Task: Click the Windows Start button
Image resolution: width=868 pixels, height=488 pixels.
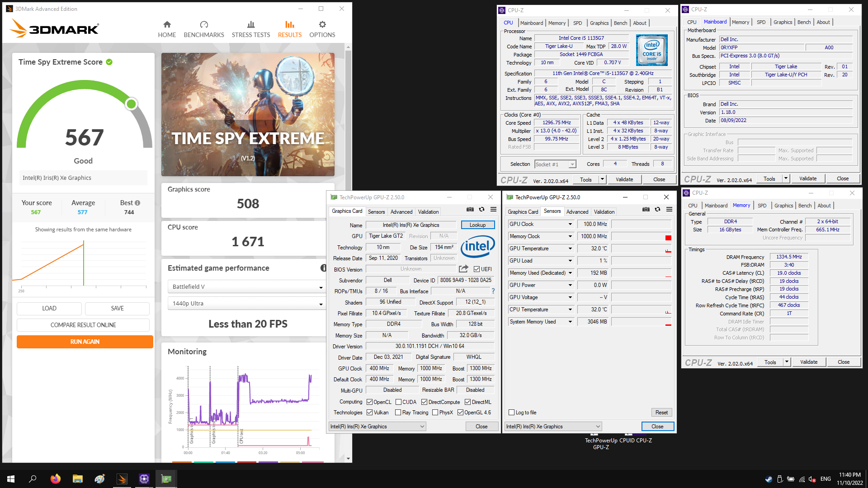Action: point(11,479)
